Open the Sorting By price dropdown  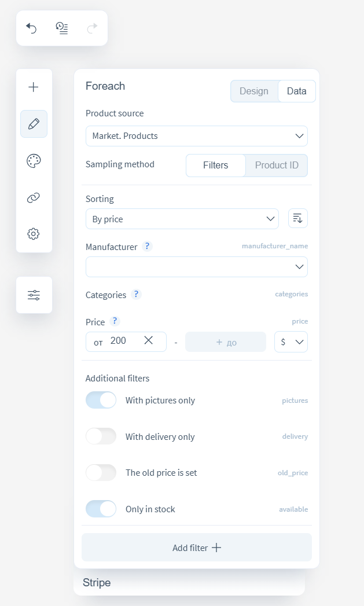pyautogui.click(x=182, y=219)
